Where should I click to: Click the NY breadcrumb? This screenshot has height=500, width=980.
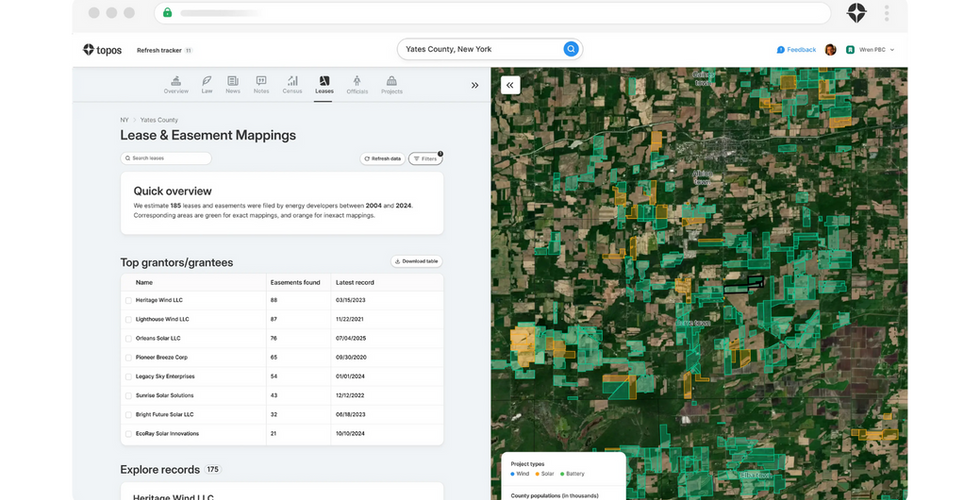point(124,120)
